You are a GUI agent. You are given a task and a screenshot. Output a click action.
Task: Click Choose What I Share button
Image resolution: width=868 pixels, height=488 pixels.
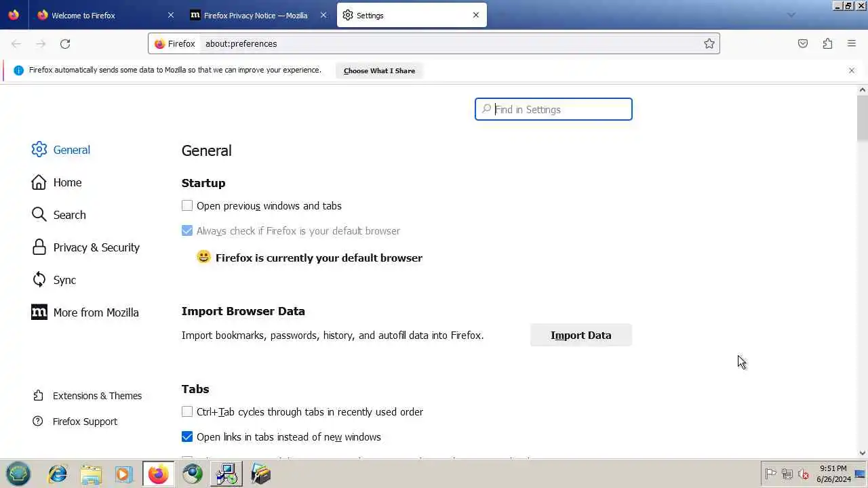coord(379,70)
